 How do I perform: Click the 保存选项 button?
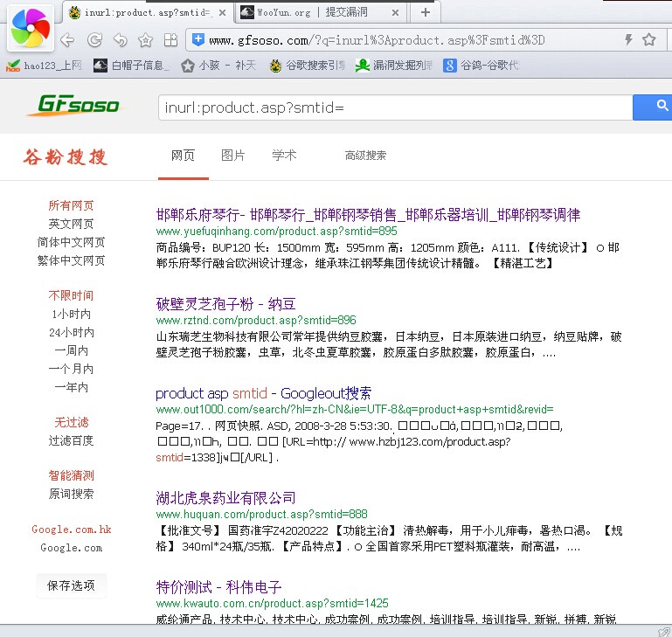coord(71,585)
